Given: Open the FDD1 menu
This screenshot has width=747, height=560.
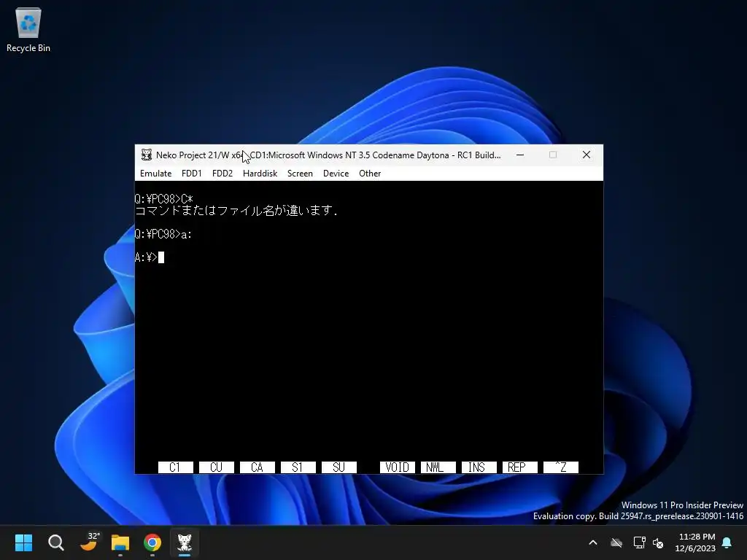Looking at the screenshot, I should (192, 174).
